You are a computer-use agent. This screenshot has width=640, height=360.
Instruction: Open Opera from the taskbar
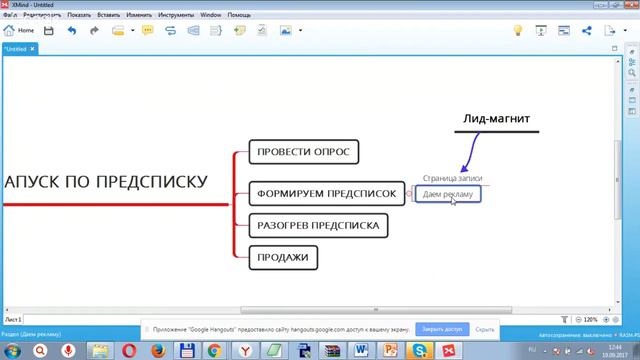click(129, 351)
